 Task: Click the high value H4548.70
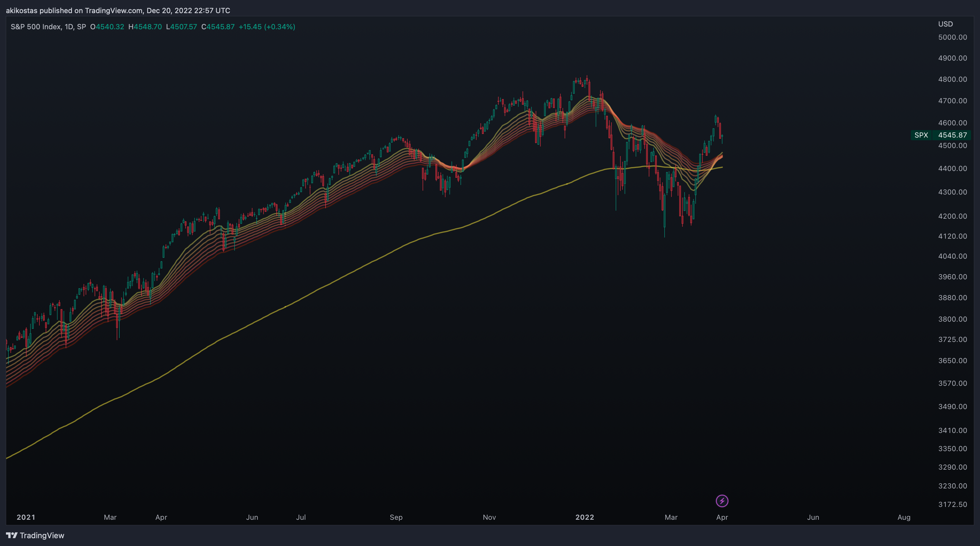145,27
